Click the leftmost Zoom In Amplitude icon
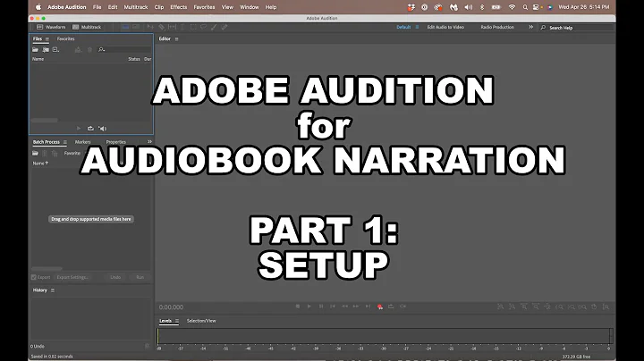 (x=501, y=306)
